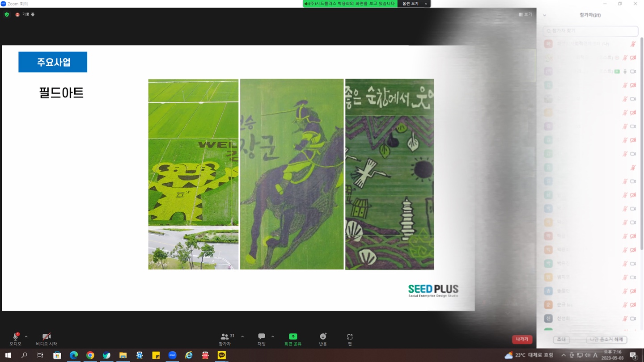The height and width of the screenshot is (362, 644).
Task: Open KakaoTalk from taskbar
Action: [x=222, y=355]
